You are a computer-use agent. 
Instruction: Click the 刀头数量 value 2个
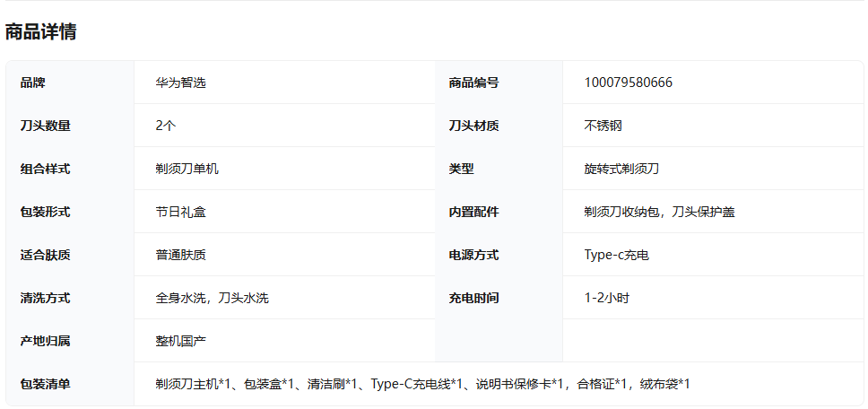pos(165,126)
